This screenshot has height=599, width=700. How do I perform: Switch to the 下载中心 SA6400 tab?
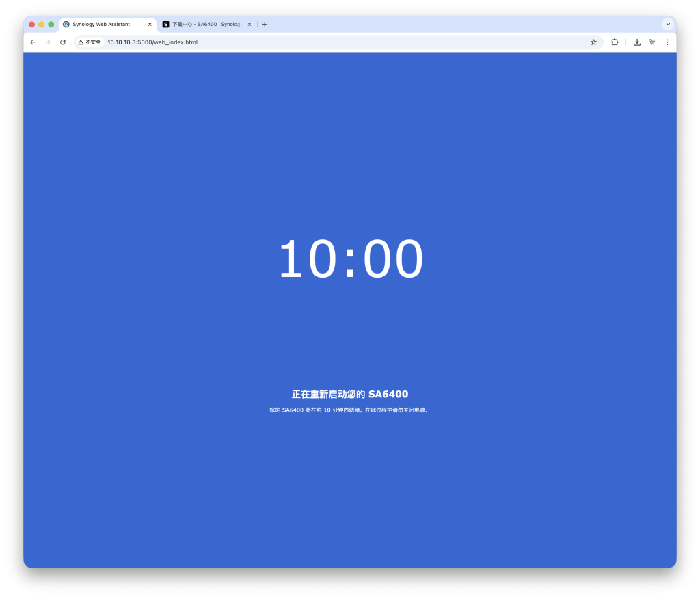click(x=207, y=25)
